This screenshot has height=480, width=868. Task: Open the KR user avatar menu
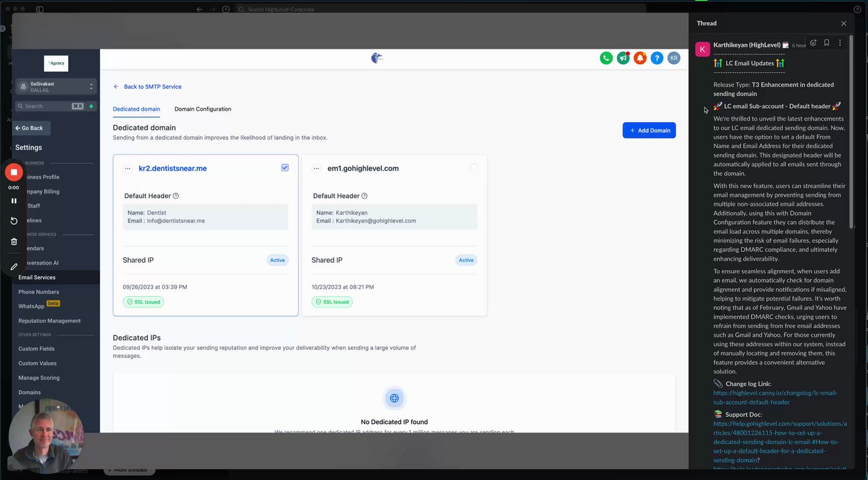coord(674,58)
